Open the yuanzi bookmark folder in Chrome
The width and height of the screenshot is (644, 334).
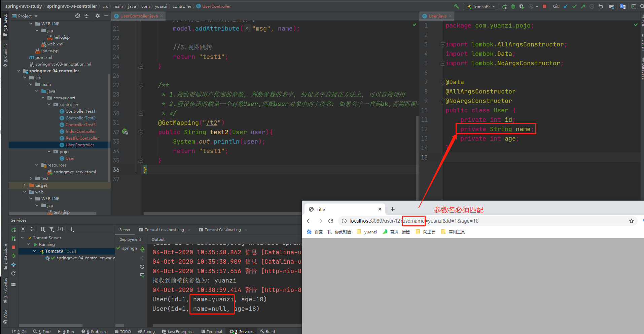pos(367,232)
